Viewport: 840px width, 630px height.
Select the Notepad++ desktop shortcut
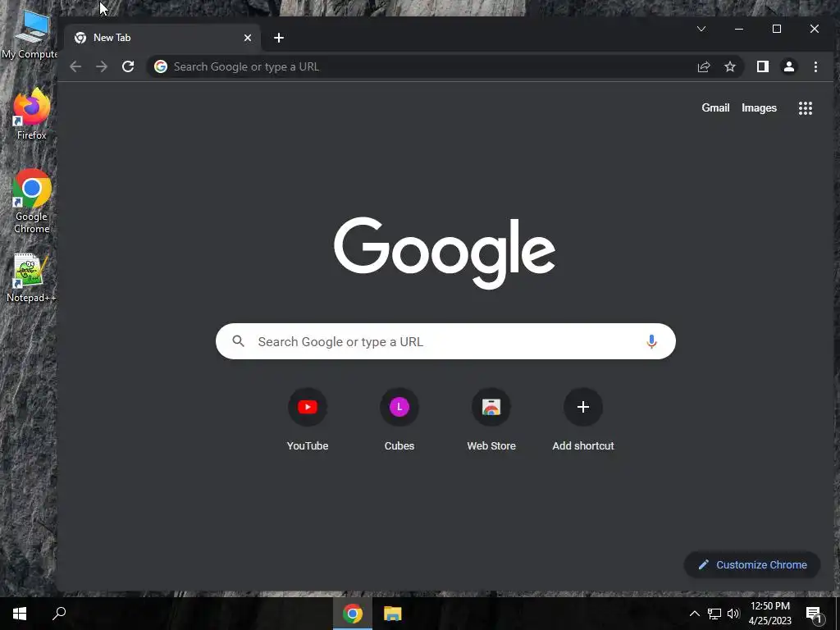(x=31, y=277)
